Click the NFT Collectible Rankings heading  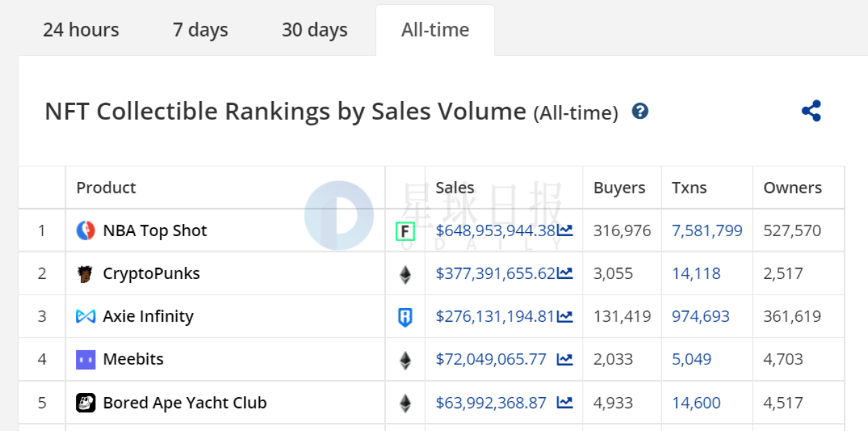tap(332, 112)
